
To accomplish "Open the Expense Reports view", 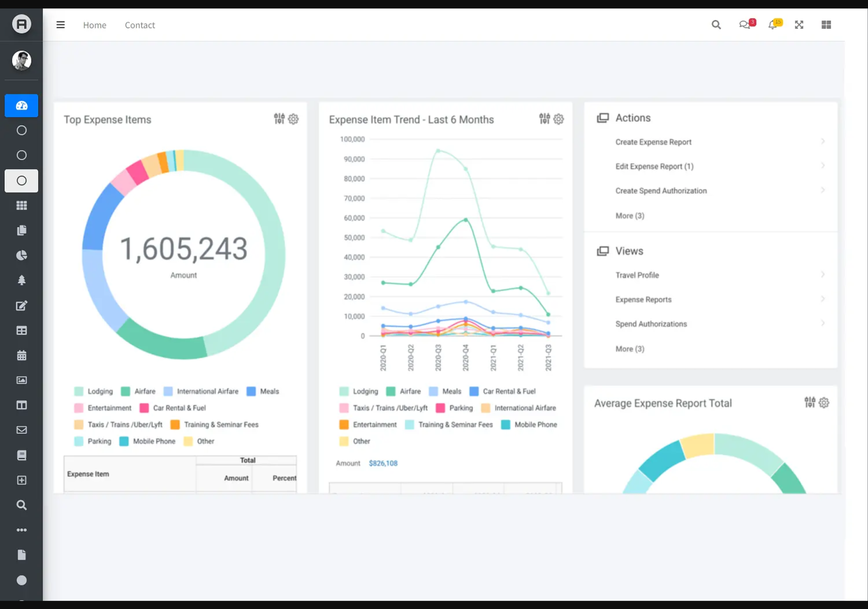I will [x=644, y=299].
